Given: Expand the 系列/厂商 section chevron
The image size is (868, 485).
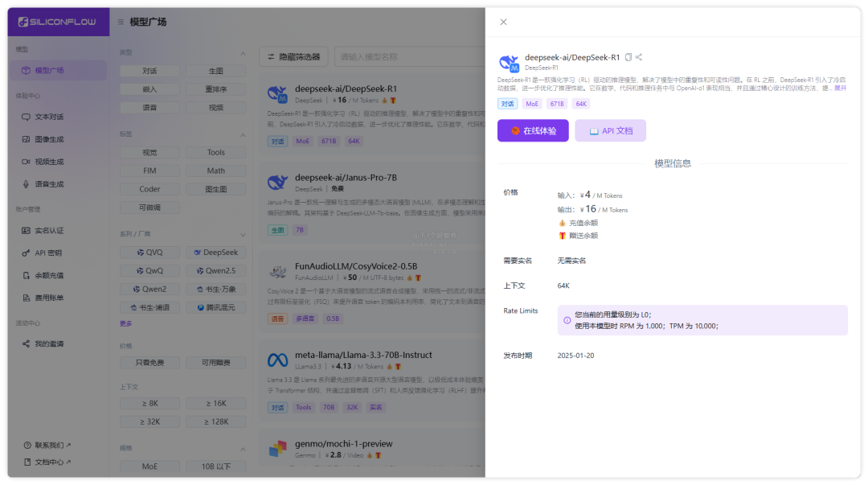Looking at the screenshot, I should (243, 235).
